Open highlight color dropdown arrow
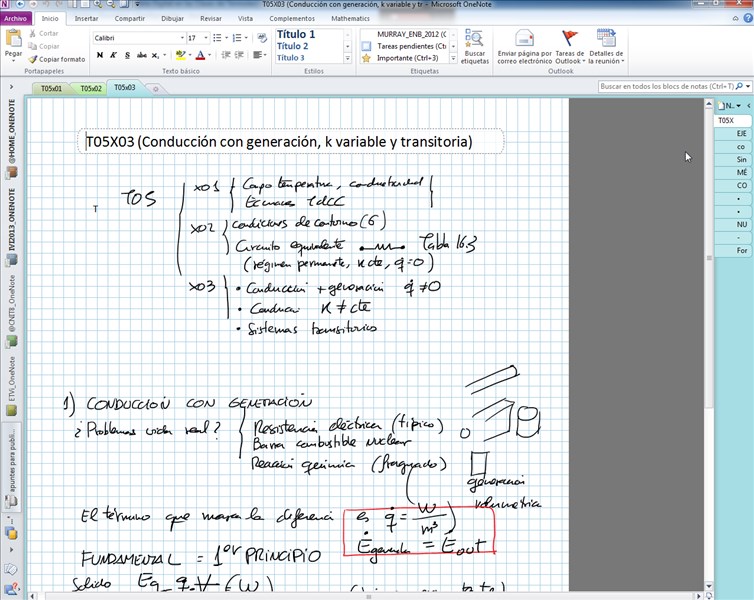Image resolution: width=754 pixels, height=600 pixels. pyautogui.click(x=190, y=55)
